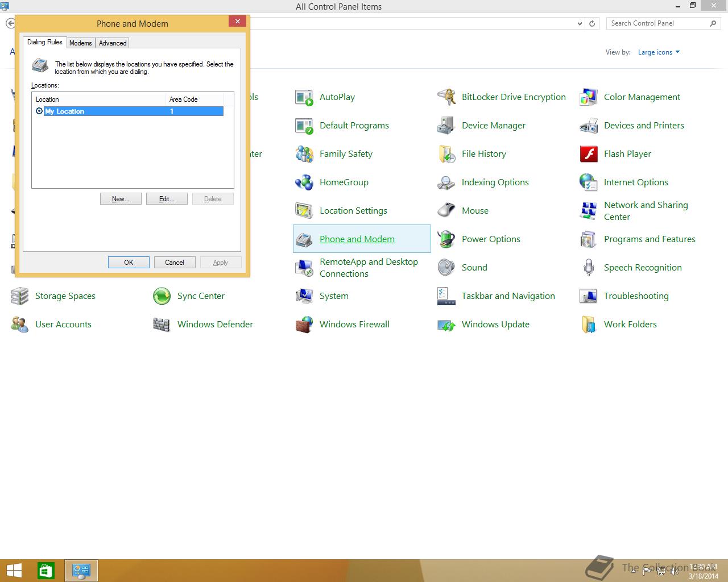
Task: Open the User Accounts icon
Action: pyautogui.click(x=20, y=325)
